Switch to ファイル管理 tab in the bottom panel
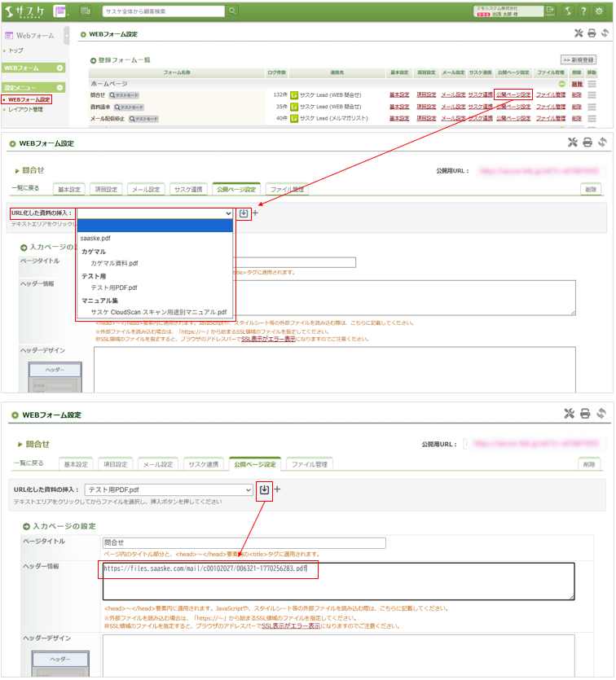 coord(309,464)
